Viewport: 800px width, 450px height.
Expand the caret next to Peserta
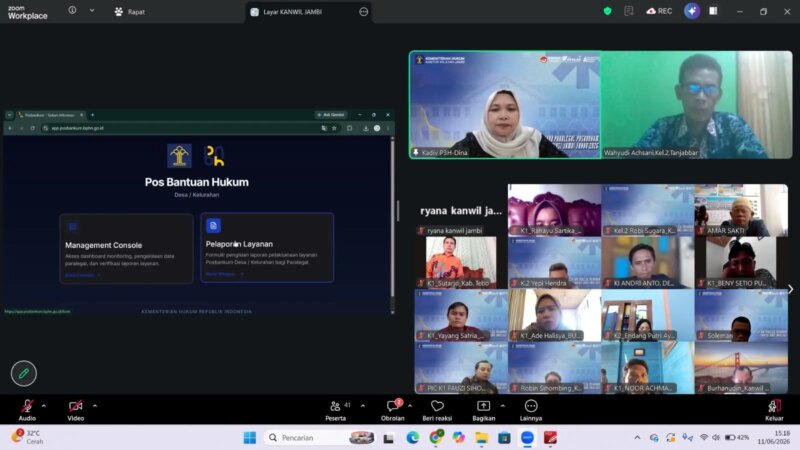(x=363, y=406)
